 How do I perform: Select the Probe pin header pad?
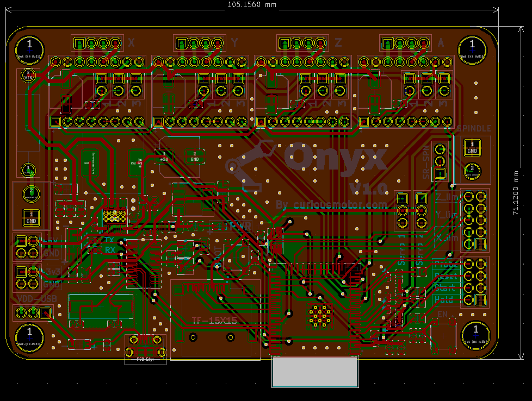(468, 265)
